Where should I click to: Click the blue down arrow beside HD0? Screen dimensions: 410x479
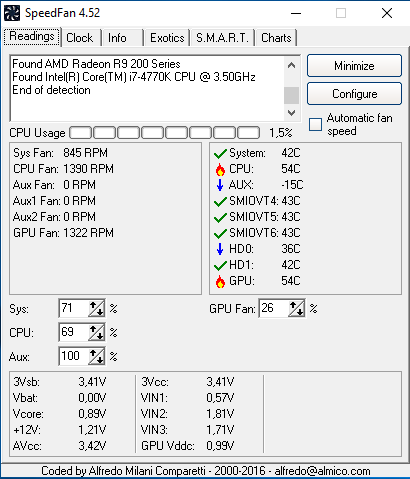click(x=220, y=249)
